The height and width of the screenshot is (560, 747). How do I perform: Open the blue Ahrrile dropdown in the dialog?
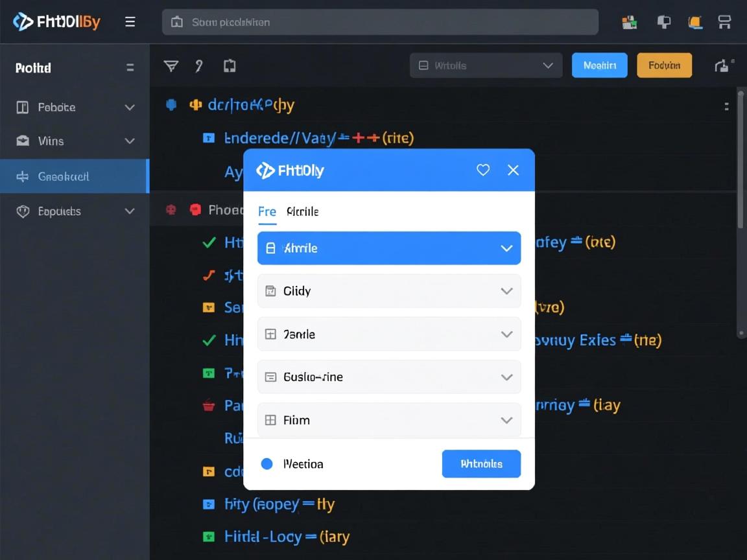(x=389, y=248)
